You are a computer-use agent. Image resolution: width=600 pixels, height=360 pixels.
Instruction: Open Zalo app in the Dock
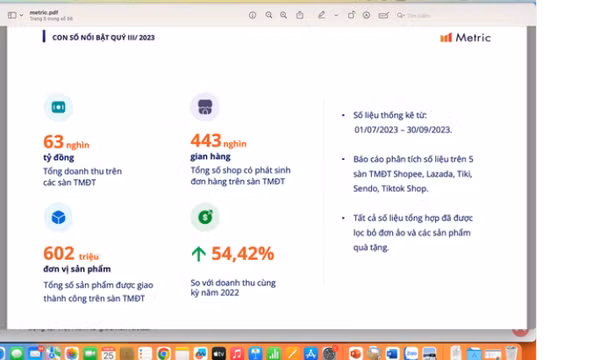pos(411,353)
